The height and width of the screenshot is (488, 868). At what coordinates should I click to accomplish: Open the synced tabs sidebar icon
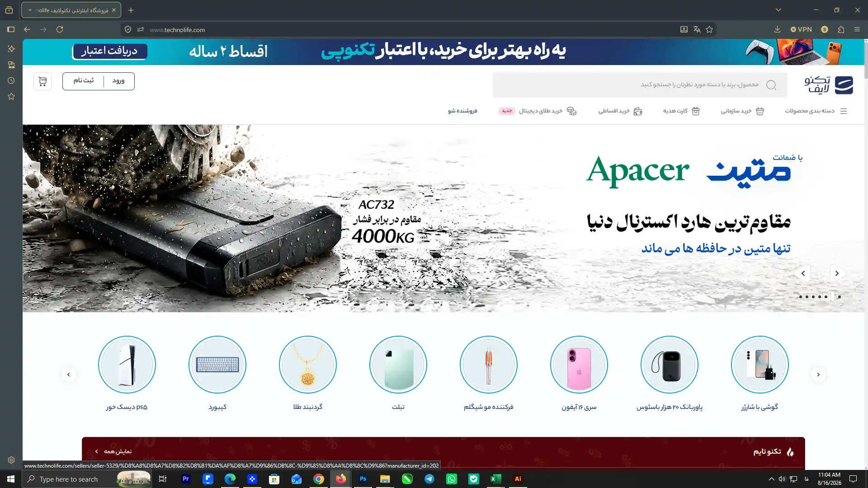[11, 65]
